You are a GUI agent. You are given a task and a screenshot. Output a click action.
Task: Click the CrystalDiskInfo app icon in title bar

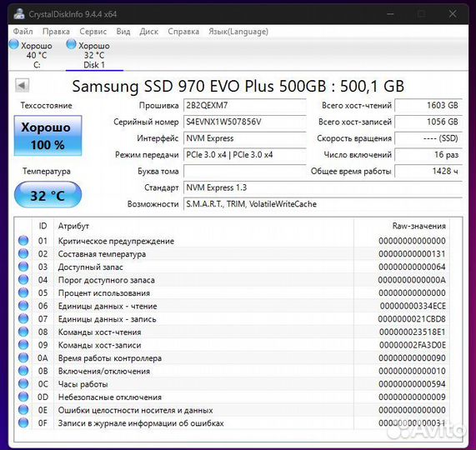coord(19,14)
